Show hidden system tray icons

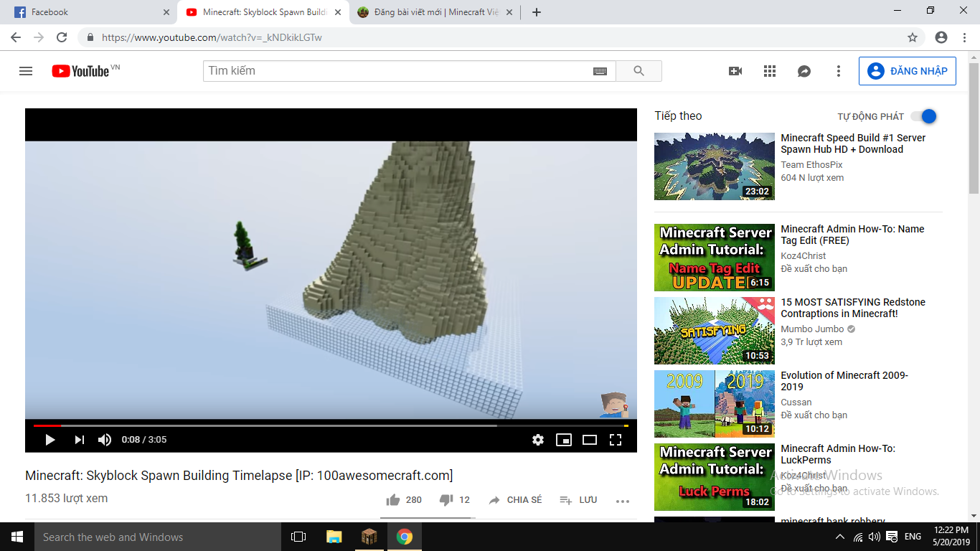[x=840, y=537]
